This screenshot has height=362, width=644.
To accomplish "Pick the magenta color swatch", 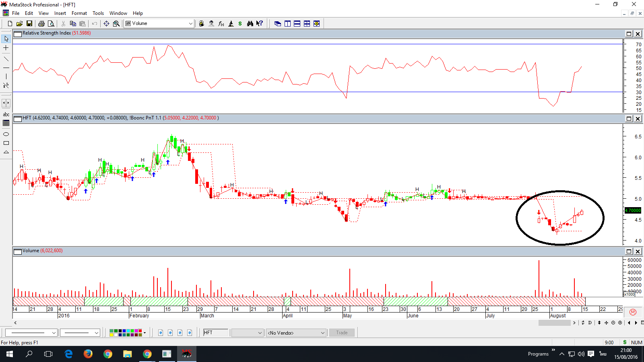I will click(x=136, y=331).
